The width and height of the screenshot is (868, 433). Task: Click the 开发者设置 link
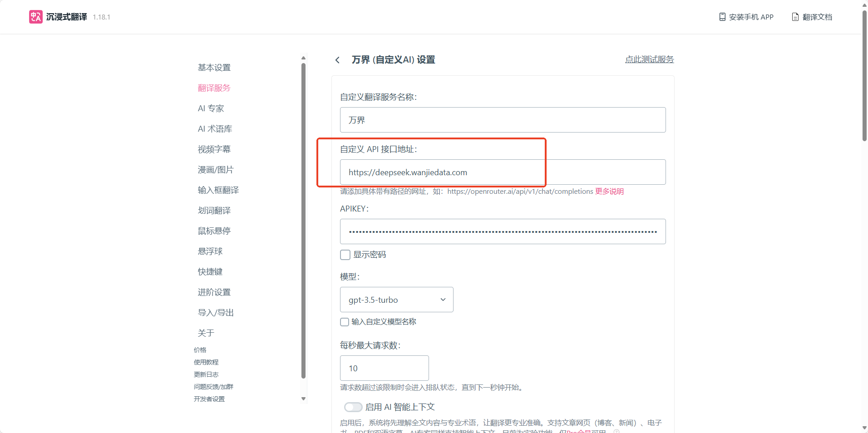point(209,399)
